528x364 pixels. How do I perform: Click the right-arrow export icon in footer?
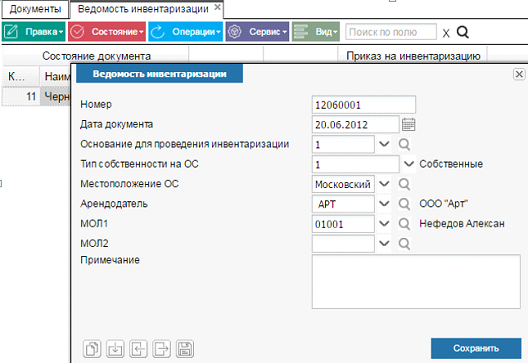(162, 349)
